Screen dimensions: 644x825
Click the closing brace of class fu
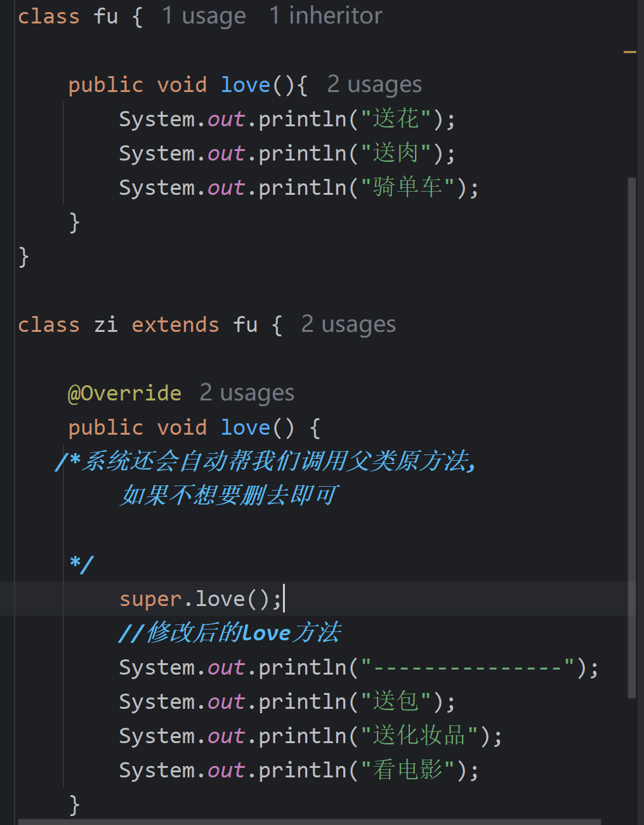(23, 256)
